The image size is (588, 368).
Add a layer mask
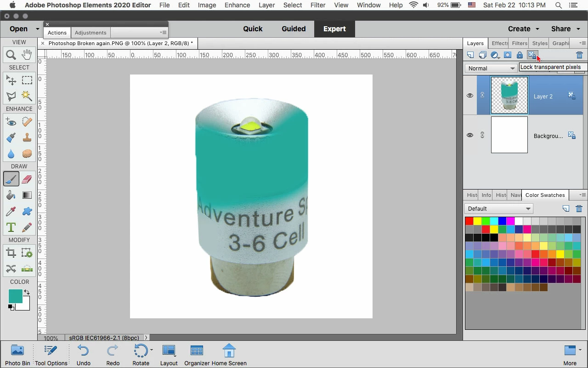[x=507, y=55]
